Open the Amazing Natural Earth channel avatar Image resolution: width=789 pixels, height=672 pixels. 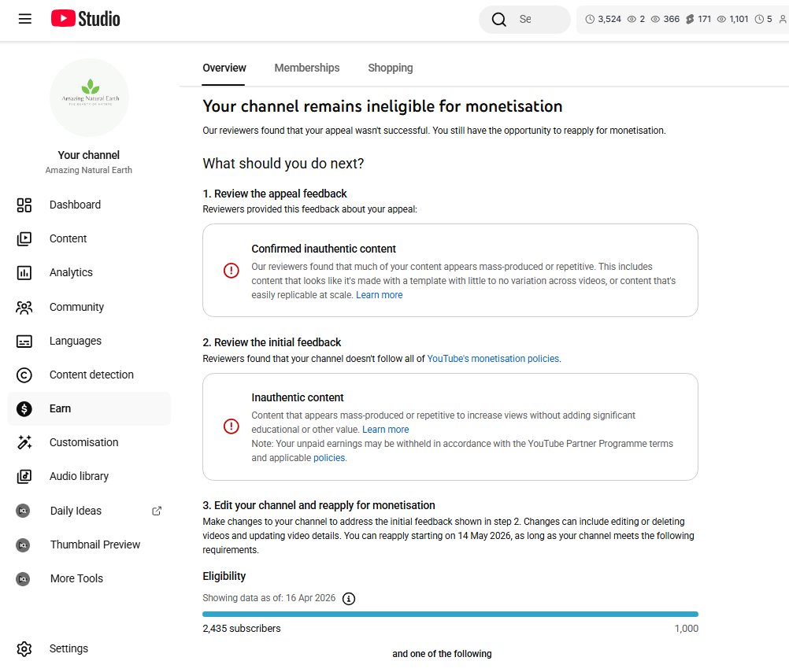[89, 98]
